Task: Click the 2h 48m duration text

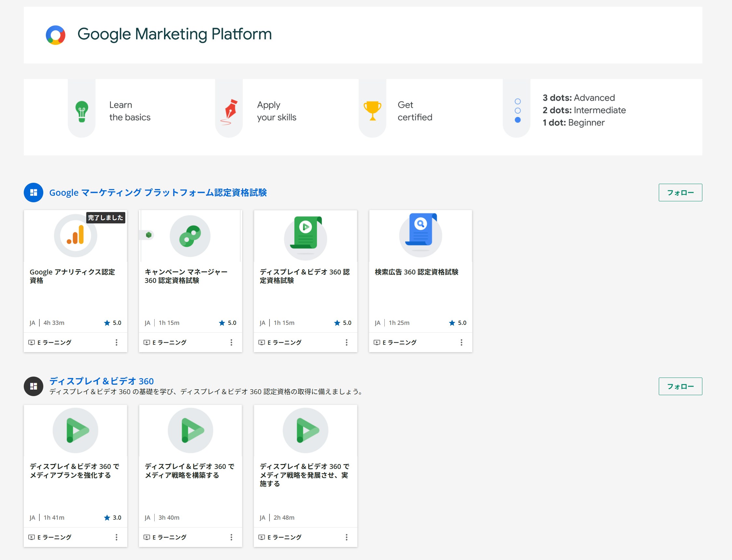Action: coord(284,517)
